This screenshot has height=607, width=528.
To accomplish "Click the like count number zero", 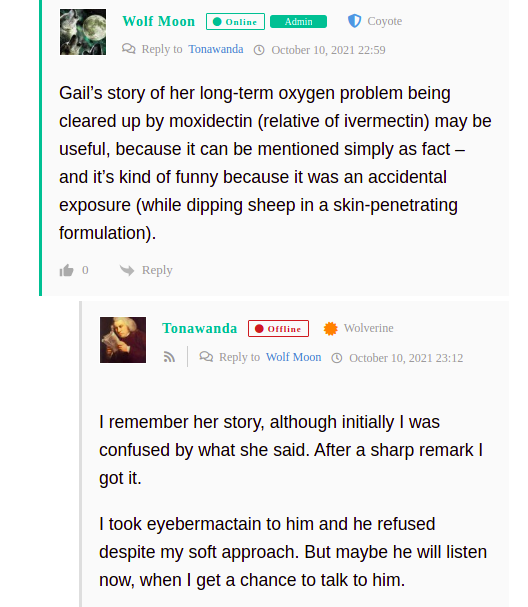I will pos(85,270).
